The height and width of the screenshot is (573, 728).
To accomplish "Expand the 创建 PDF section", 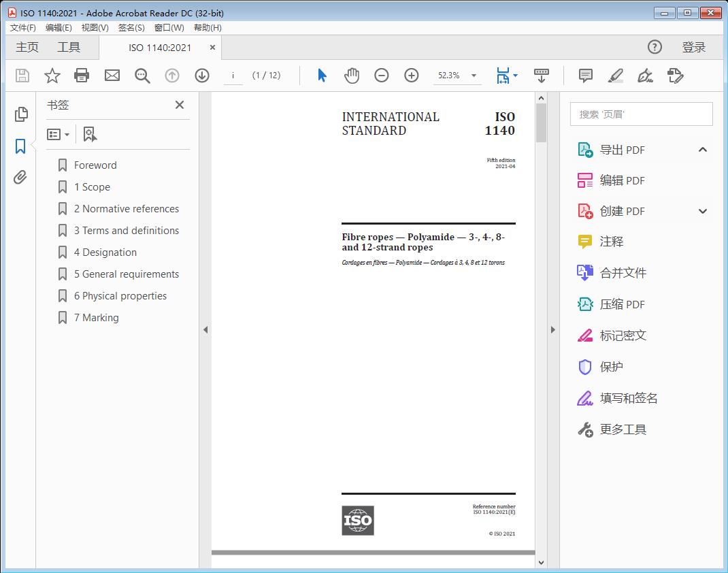I will click(703, 211).
